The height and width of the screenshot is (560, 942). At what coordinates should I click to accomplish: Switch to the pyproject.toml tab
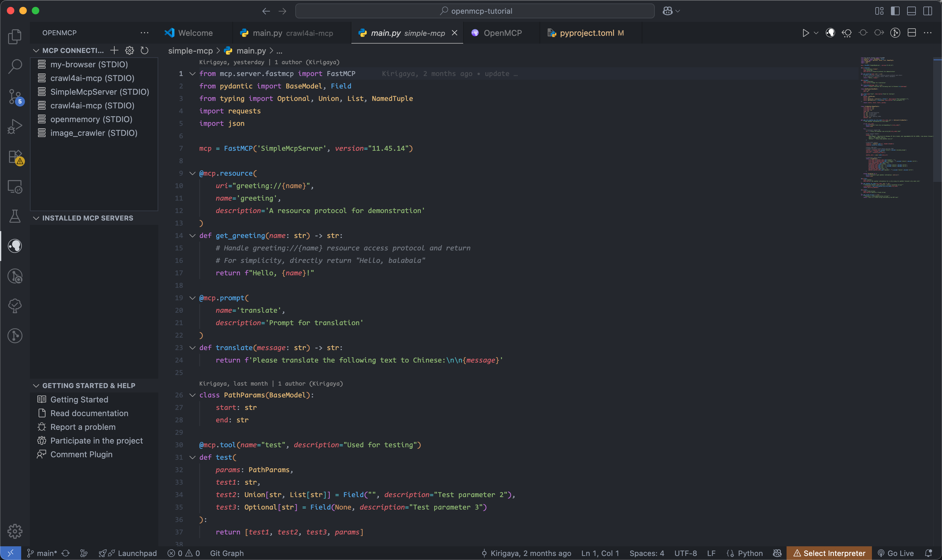coord(587,33)
